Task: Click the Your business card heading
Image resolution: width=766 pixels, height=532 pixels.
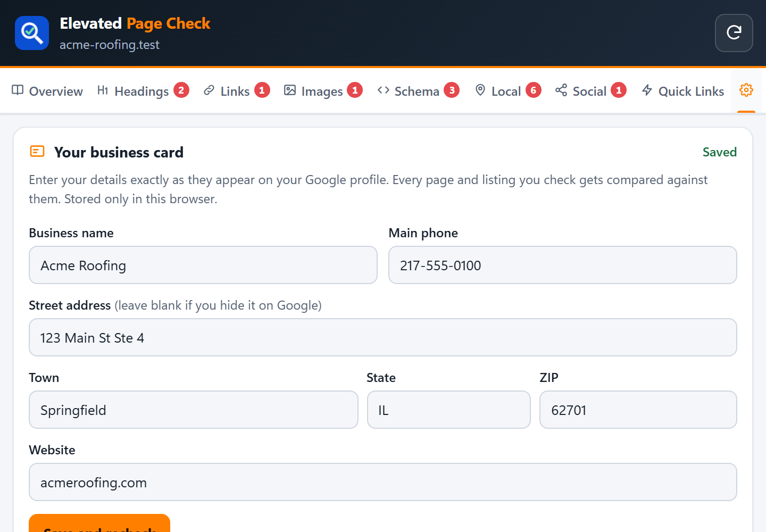Action: pyautogui.click(x=119, y=152)
